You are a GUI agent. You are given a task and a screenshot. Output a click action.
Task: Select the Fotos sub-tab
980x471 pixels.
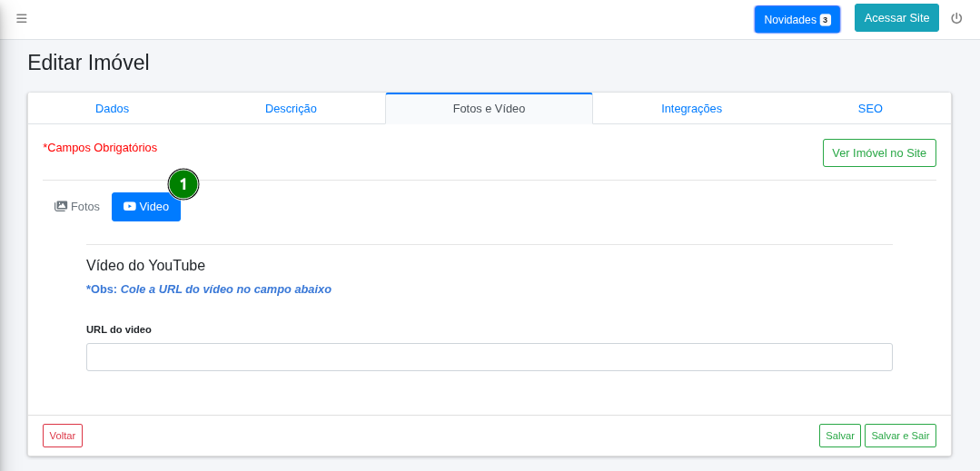(x=77, y=207)
